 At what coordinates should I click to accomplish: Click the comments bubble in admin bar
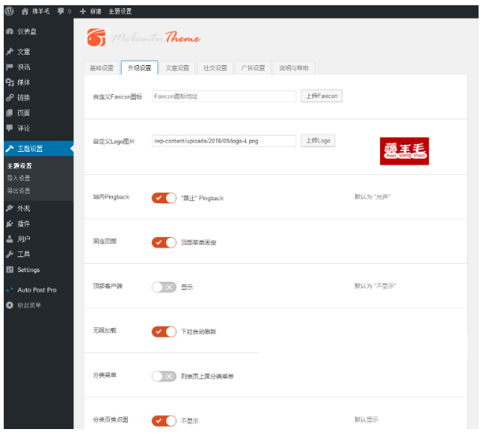pyautogui.click(x=64, y=12)
